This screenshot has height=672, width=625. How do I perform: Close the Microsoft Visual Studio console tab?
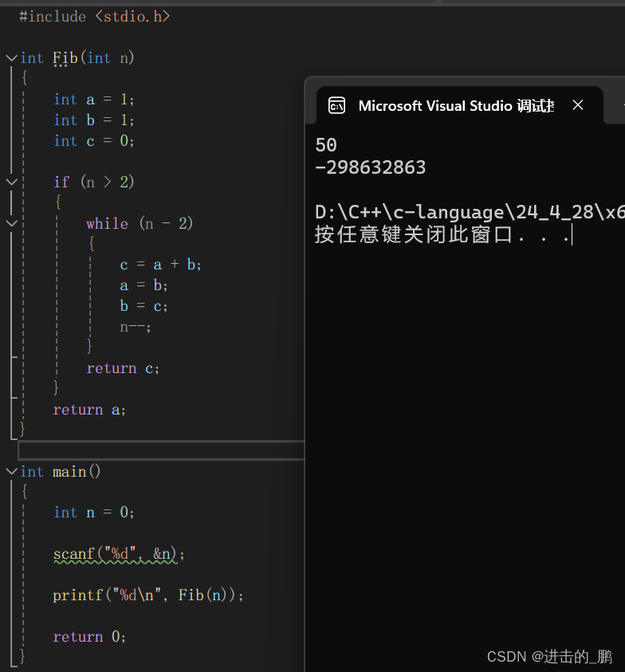point(578,105)
